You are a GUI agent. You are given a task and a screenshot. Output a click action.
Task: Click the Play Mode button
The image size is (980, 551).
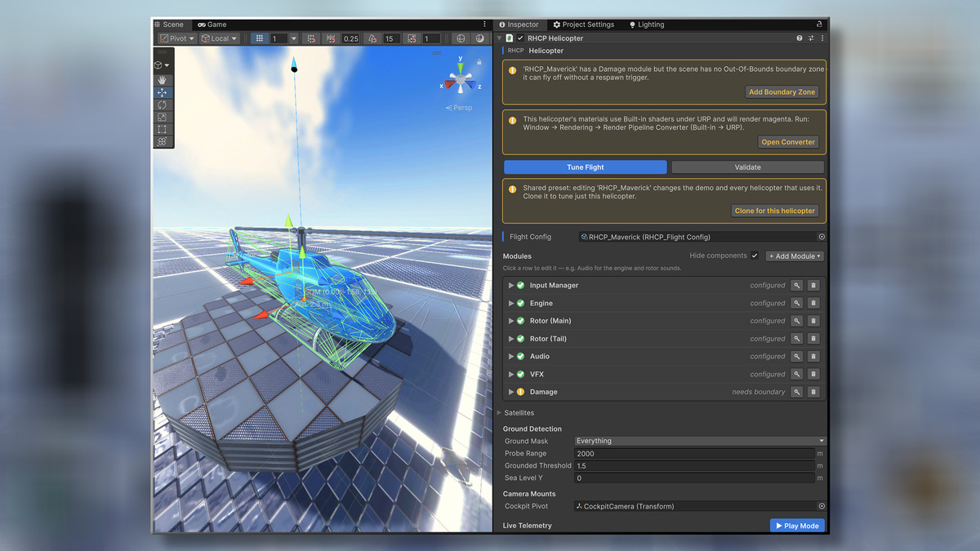pyautogui.click(x=797, y=526)
